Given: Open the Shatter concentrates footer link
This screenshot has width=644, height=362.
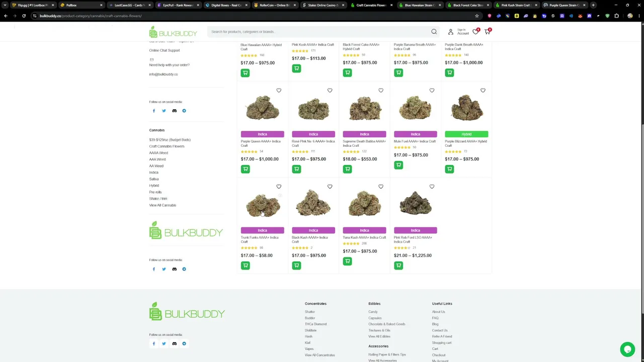Looking at the screenshot, I should 310,312.
